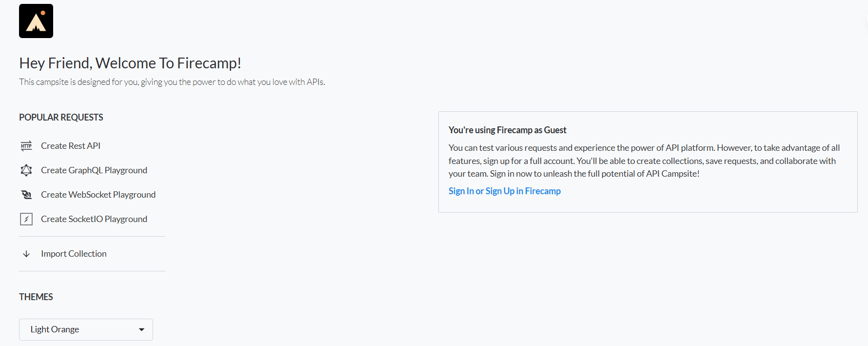Select the Light Orange theme value
The width and height of the screenshot is (868, 346).
click(x=54, y=329)
